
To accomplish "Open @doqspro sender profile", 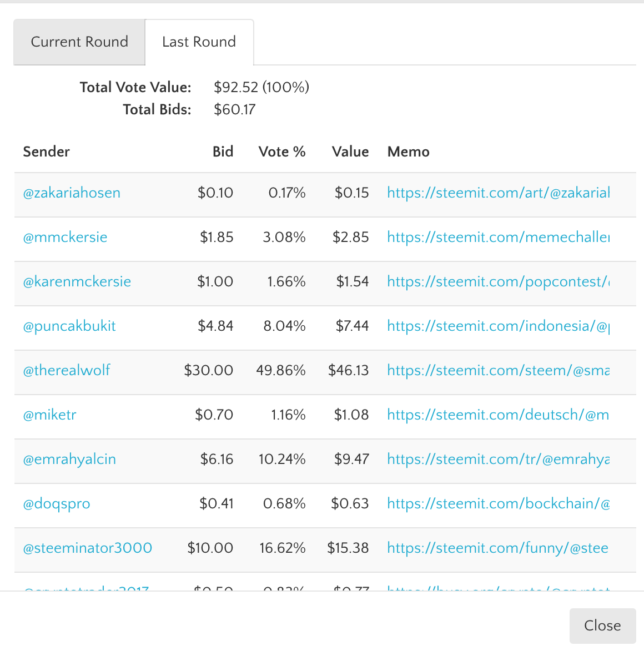I will pos(57,504).
